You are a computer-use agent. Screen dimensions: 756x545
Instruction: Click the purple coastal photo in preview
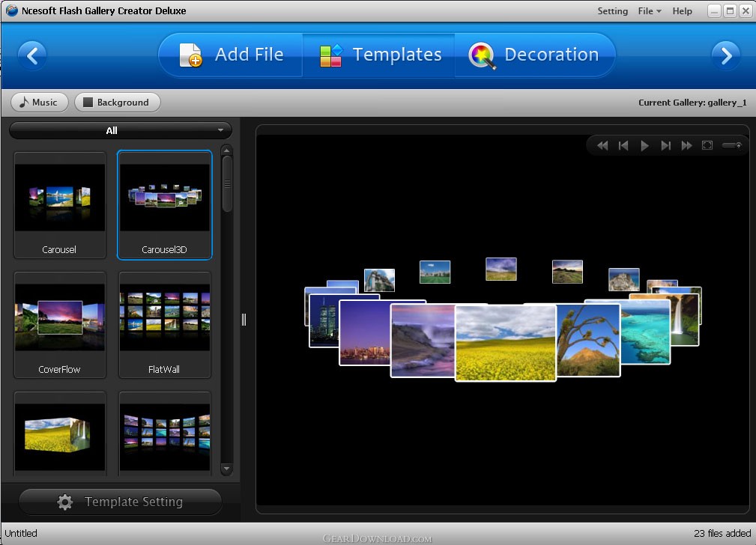(x=423, y=341)
